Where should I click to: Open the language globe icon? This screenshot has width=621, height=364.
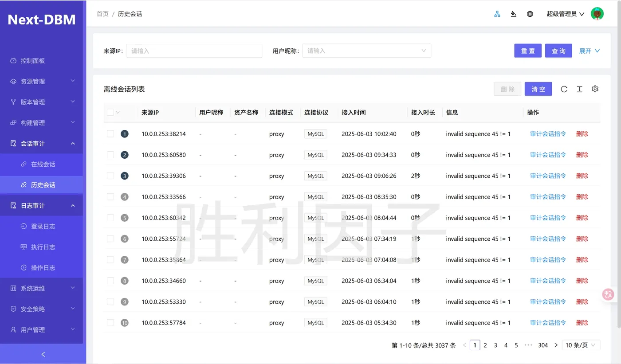pyautogui.click(x=530, y=14)
